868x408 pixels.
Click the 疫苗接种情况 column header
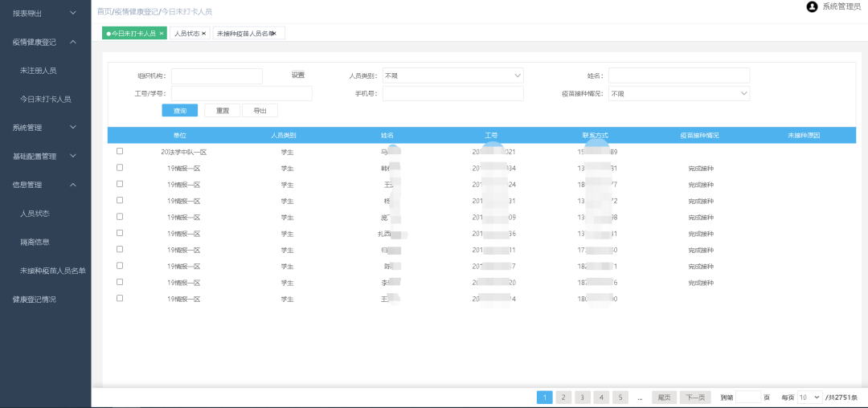tap(699, 135)
